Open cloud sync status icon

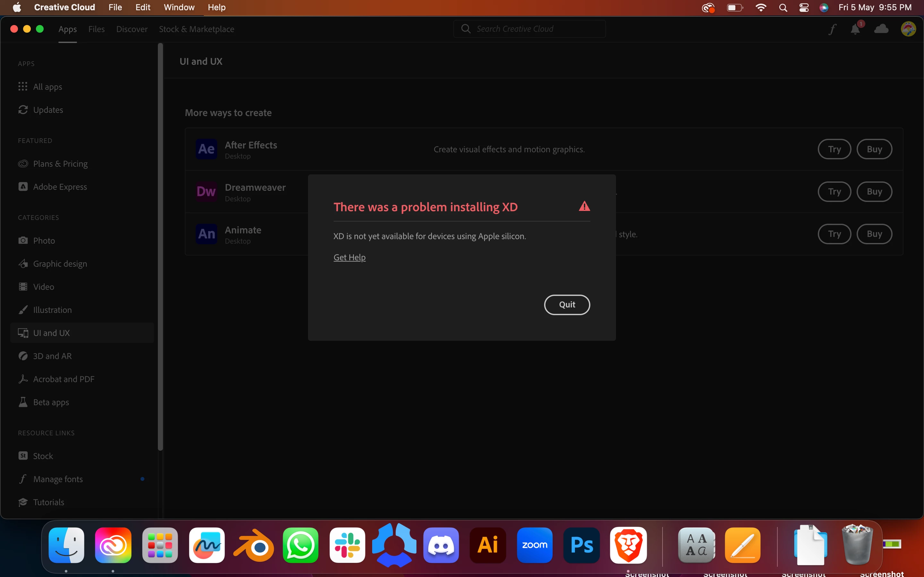(881, 29)
